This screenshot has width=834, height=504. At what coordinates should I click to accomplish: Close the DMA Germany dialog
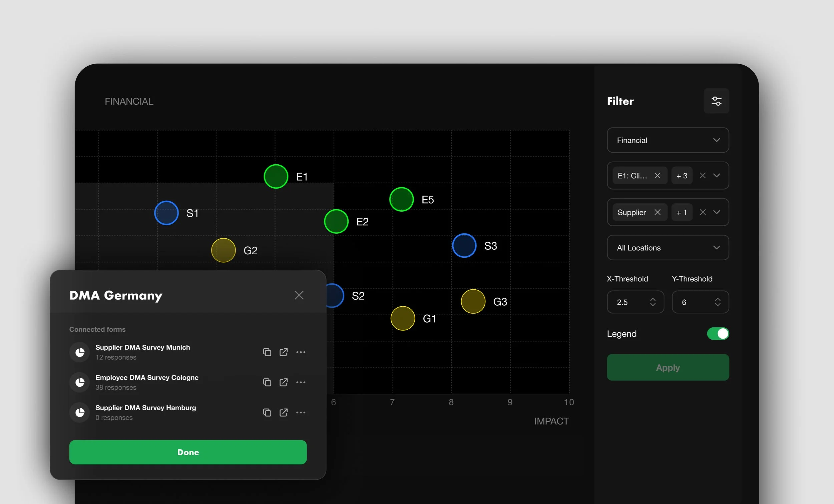[x=299, y=295]
